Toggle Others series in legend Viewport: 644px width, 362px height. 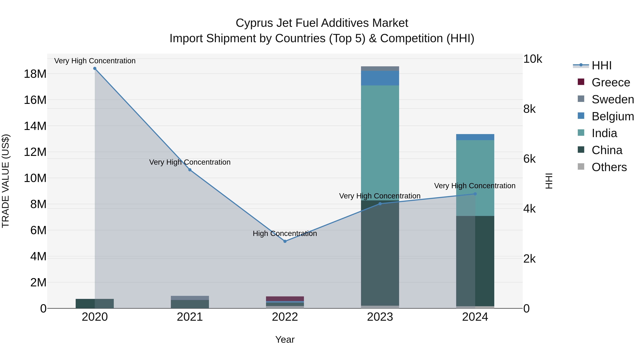point(602,167)
